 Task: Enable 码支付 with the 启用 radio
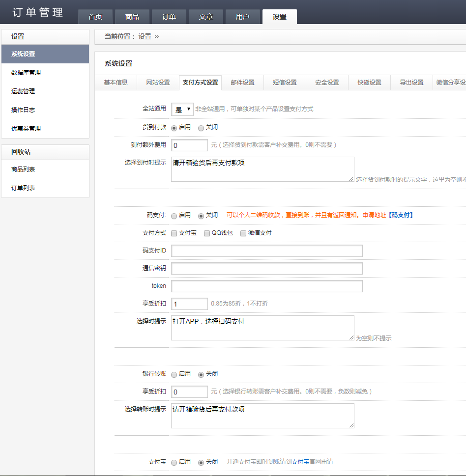[174, 216]
